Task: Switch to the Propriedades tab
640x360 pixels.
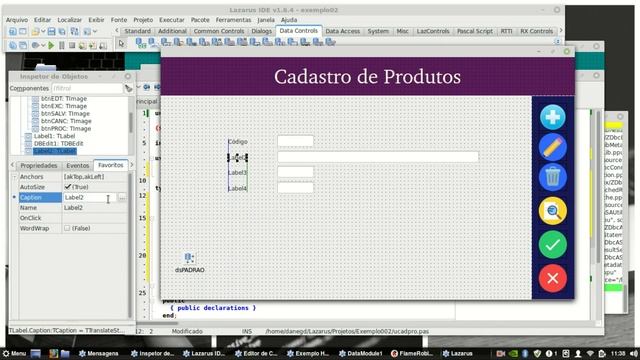Action: coord(39,165)
